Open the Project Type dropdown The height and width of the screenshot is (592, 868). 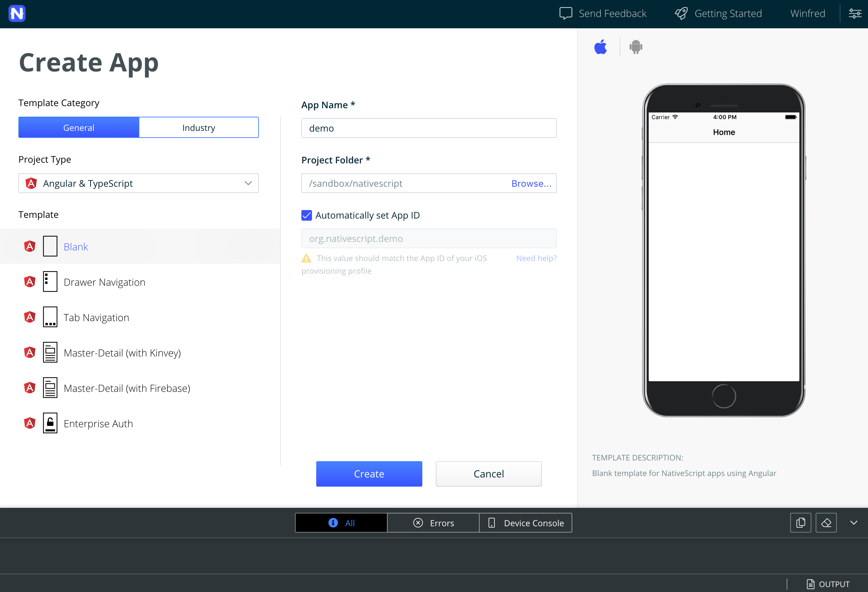point(139,183)
